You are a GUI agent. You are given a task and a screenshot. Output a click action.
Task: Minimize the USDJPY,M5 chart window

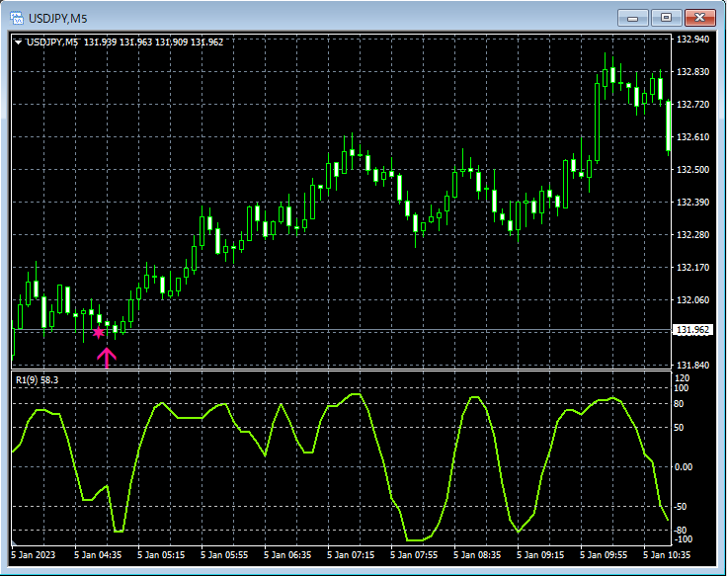(632, 18)
